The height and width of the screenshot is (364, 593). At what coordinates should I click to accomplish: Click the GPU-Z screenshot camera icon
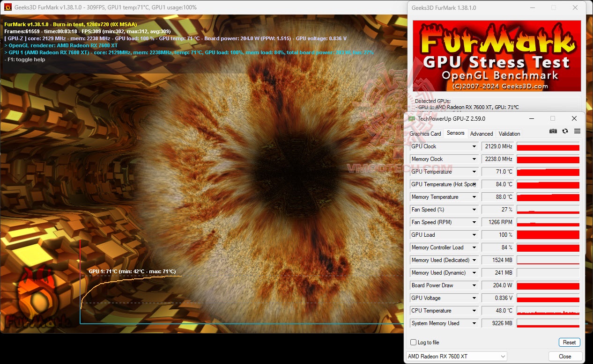553,131
